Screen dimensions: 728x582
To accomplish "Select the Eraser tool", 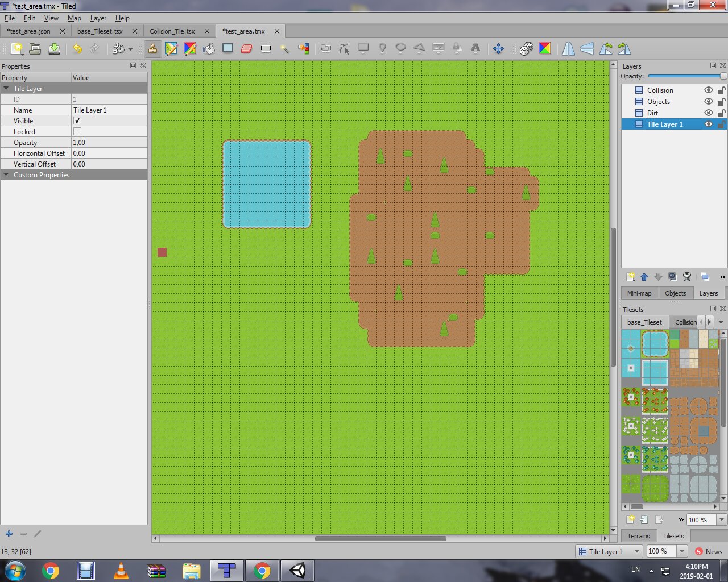I will (x=246, y=48).
